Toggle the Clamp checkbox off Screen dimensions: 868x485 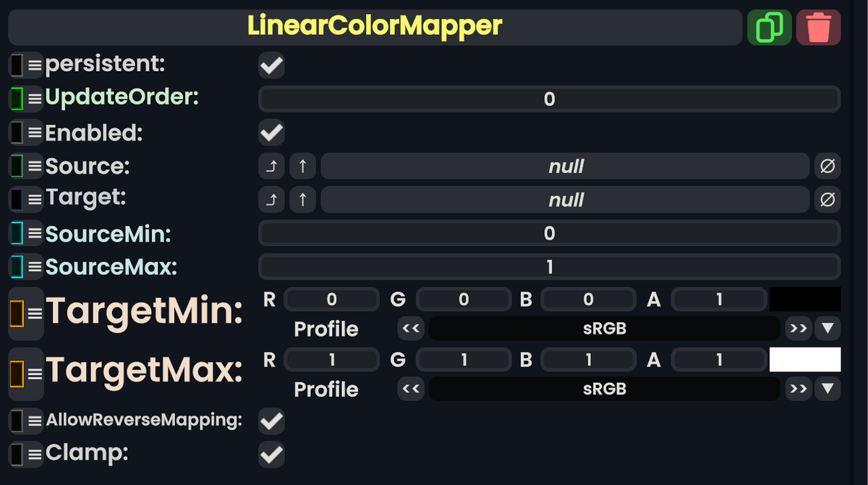coord(271,454)
